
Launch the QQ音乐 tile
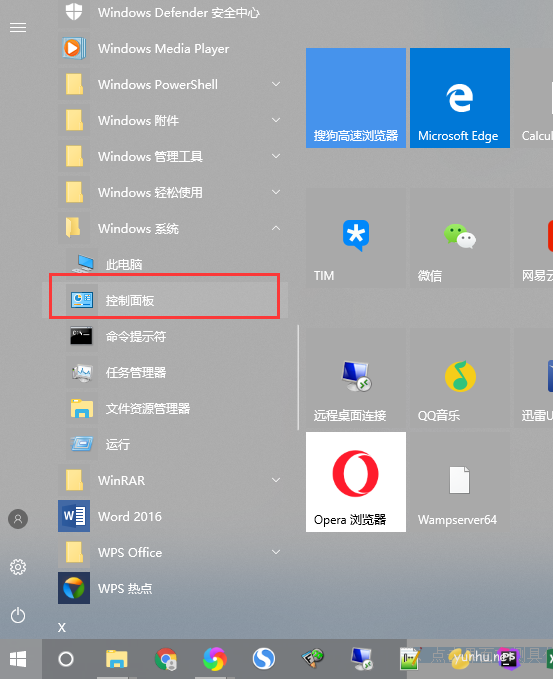click(460, 378)
